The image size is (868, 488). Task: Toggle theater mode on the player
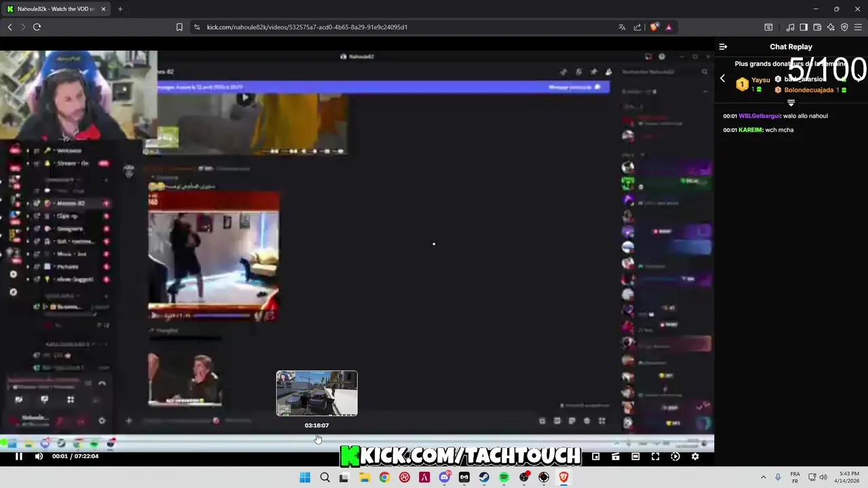635,456
